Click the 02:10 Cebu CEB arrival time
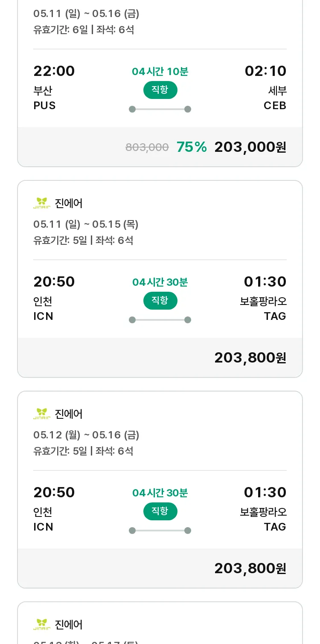The width and height of the screenshot is (320, 644). coord(265,71)
